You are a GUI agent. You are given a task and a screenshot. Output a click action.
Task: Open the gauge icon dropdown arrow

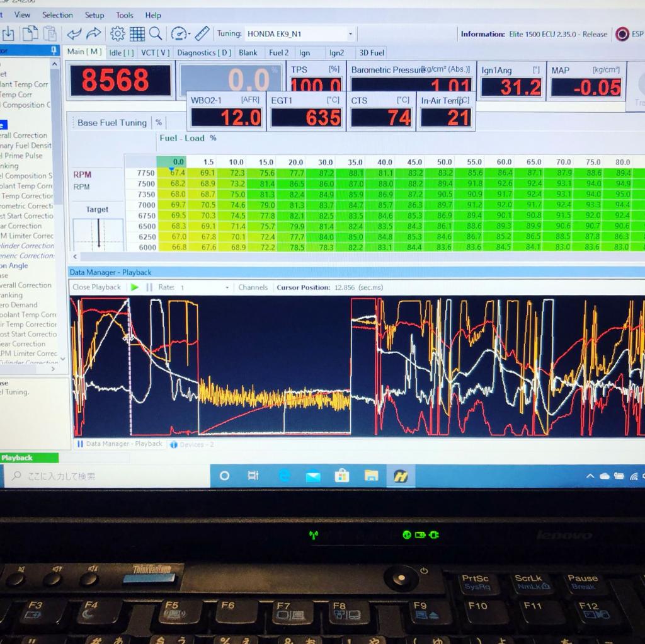(x=188, y=34)
